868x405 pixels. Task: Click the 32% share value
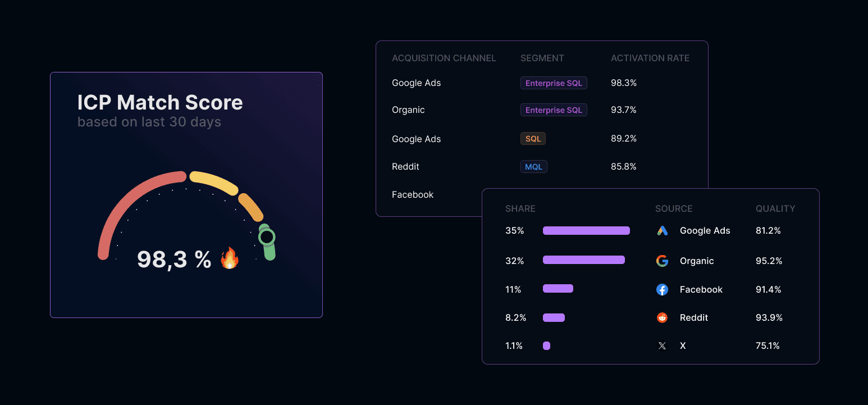tap(515, 261)
